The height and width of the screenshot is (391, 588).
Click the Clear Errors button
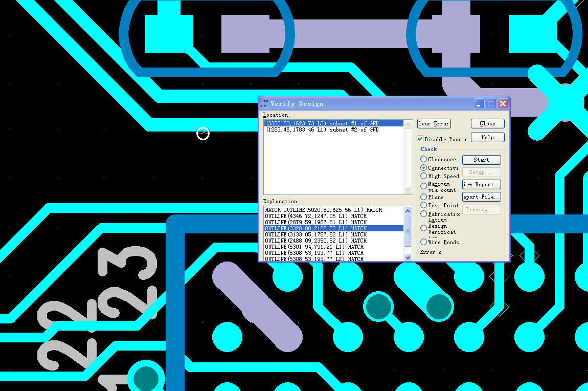click(x=434, y=123)
